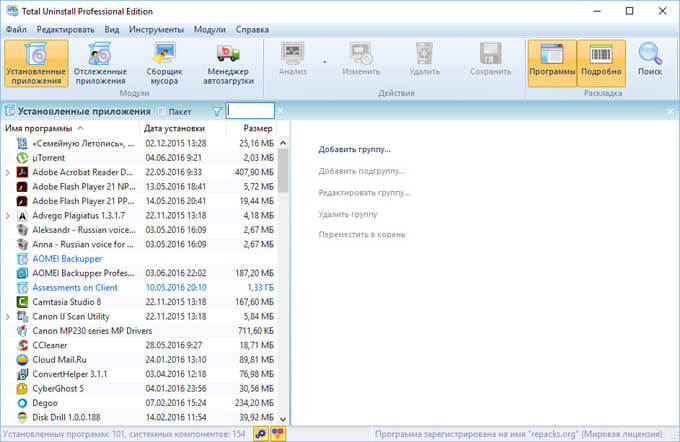Expand the Canon IJ Scan Utility entry
This screenshot has width=680, height=442.
[7, 317]
